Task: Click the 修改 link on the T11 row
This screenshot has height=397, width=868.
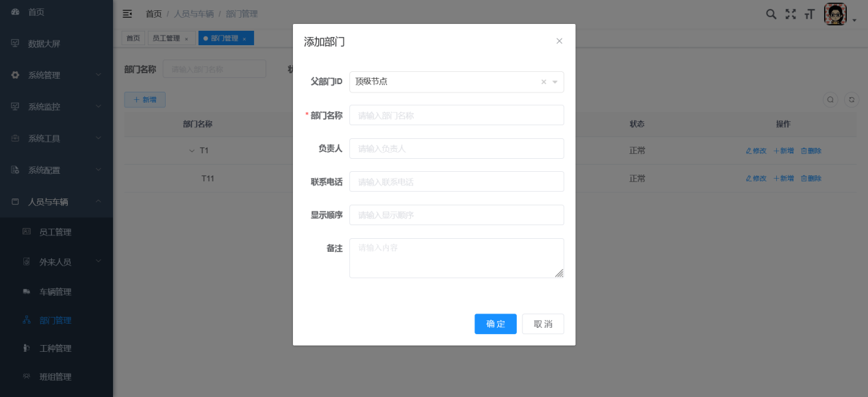Action: 755,178
